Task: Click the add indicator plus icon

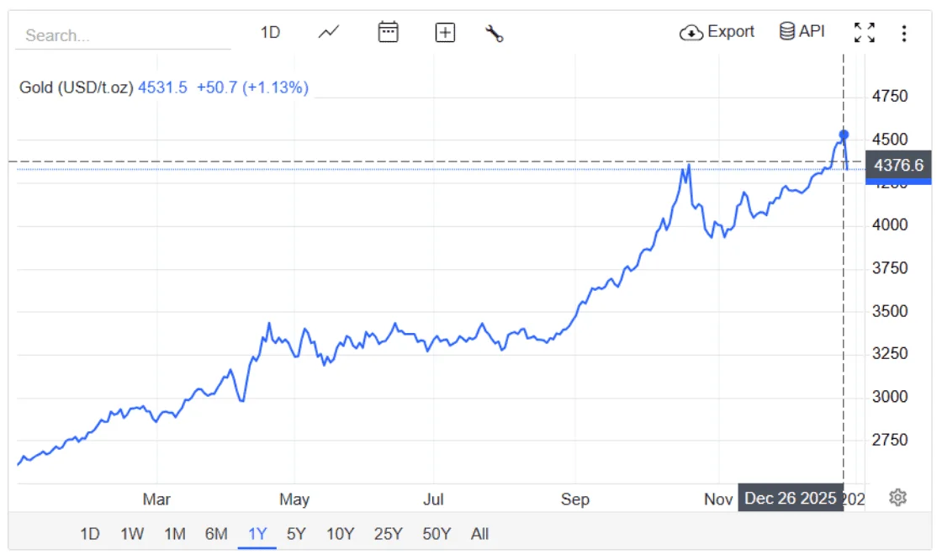Action: coord(445,32)
